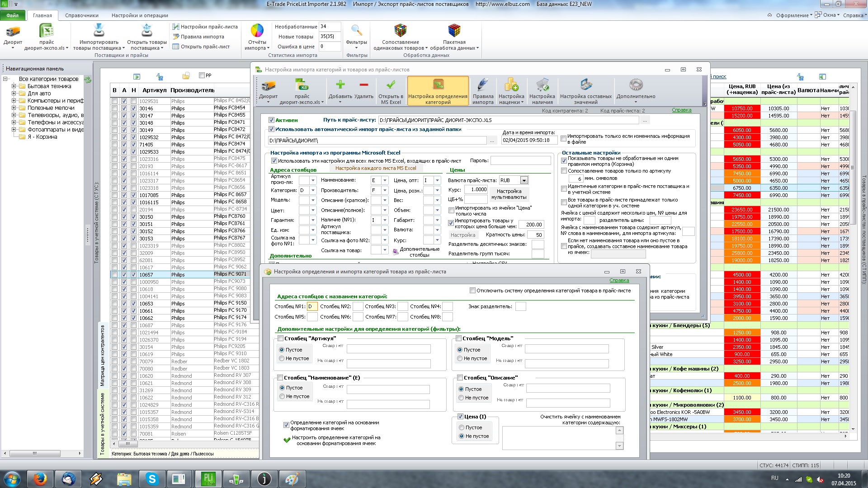This screenshot has width=868, height=488.
Task: Click the Настройка мультивалюты button
Action: click(509, 194)
